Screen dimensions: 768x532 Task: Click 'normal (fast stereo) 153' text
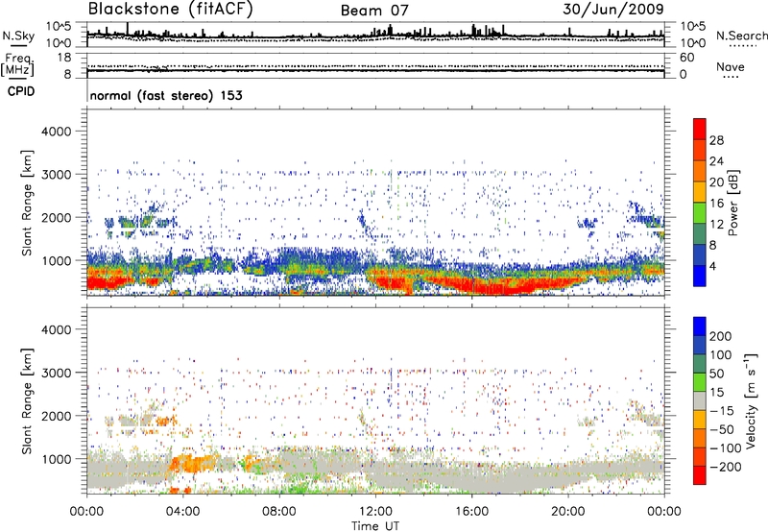tap(166, 95)
